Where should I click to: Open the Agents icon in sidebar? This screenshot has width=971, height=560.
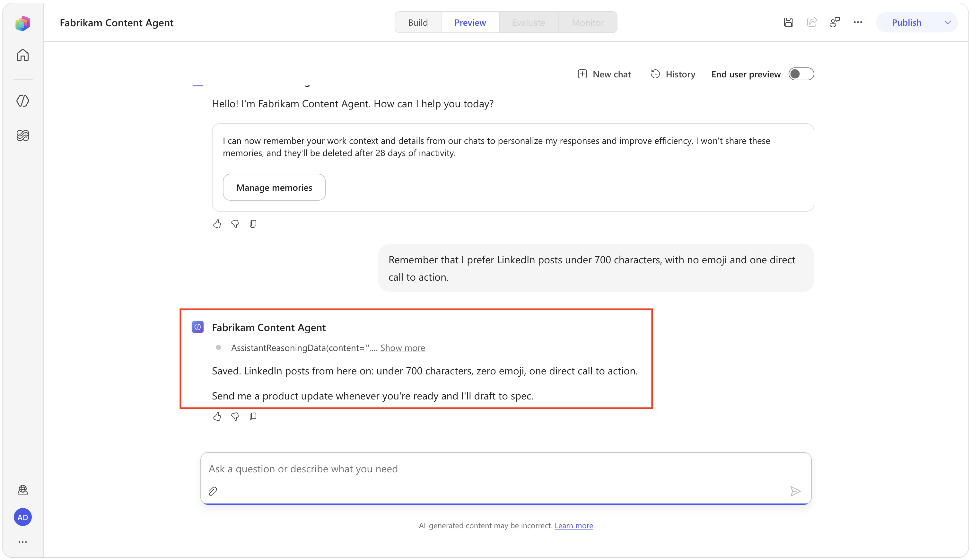tap(23, 101)
